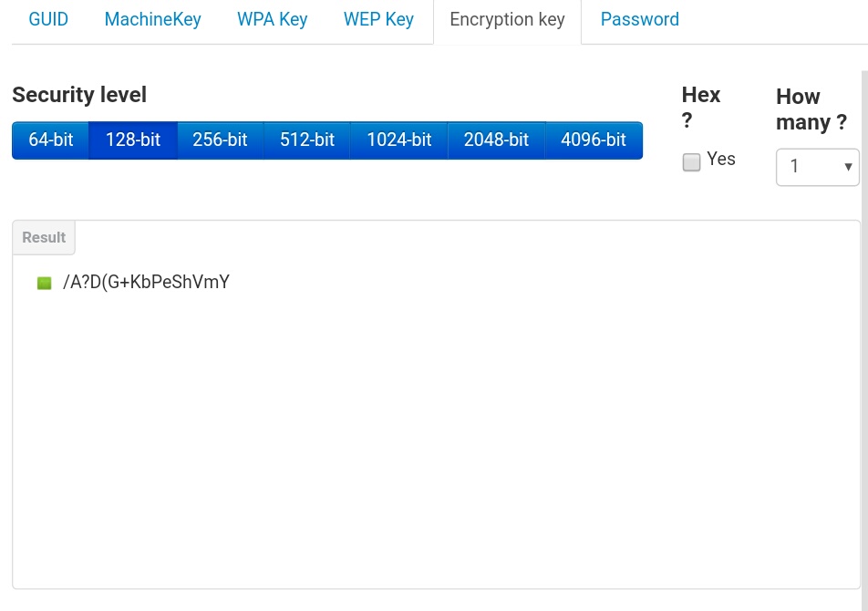Open the How many dropdown
This screenshot has height=611, width=868.
pos(817,167)
